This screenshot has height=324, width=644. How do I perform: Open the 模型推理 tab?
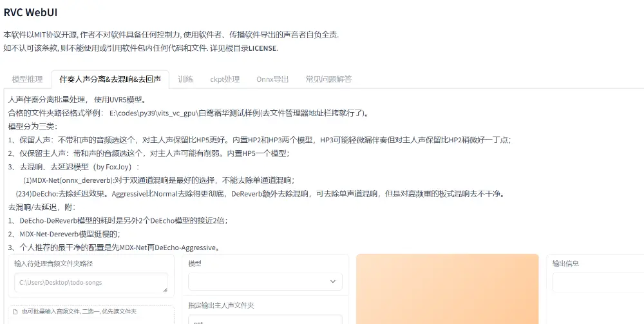27,79
